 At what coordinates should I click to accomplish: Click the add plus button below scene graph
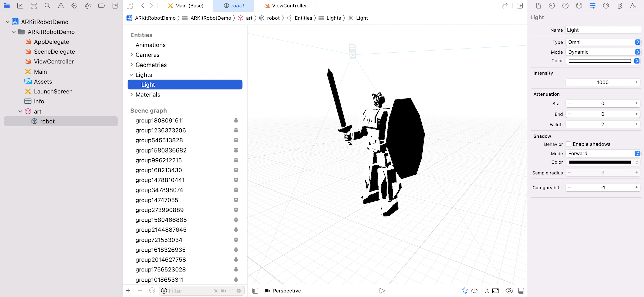coord(128,291)
